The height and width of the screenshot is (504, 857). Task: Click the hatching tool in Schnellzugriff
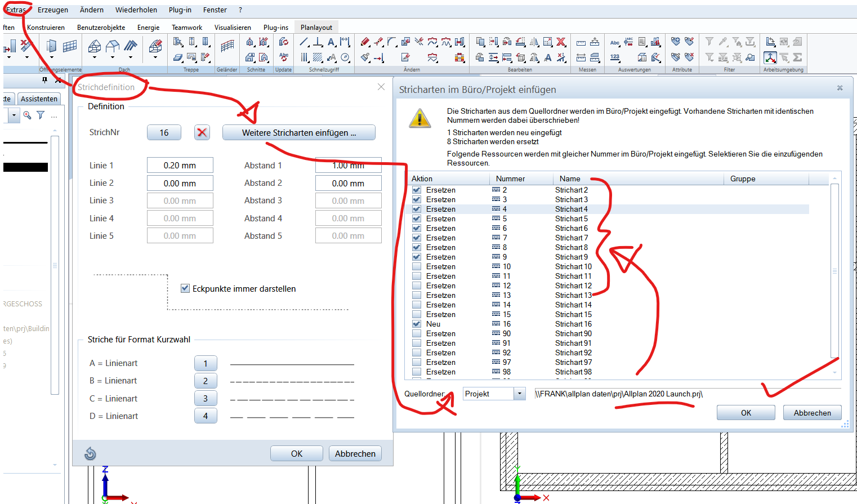(318, 57)
